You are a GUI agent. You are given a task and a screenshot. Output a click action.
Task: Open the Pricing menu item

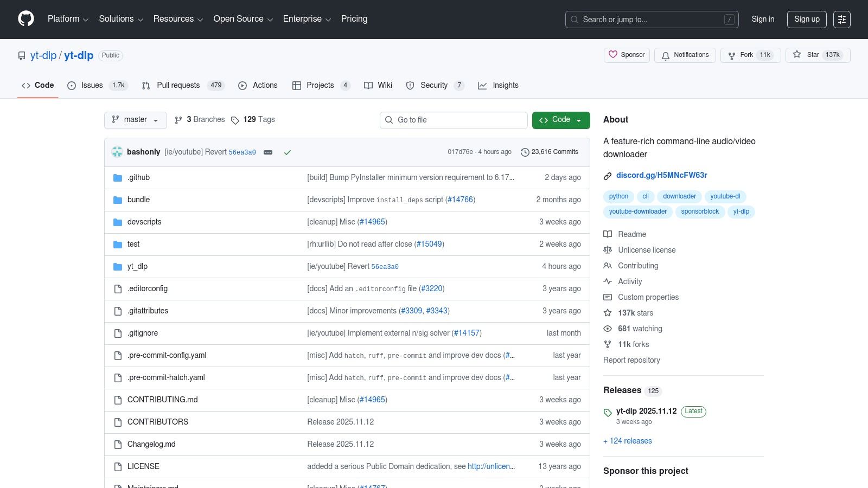coord(354,19)
